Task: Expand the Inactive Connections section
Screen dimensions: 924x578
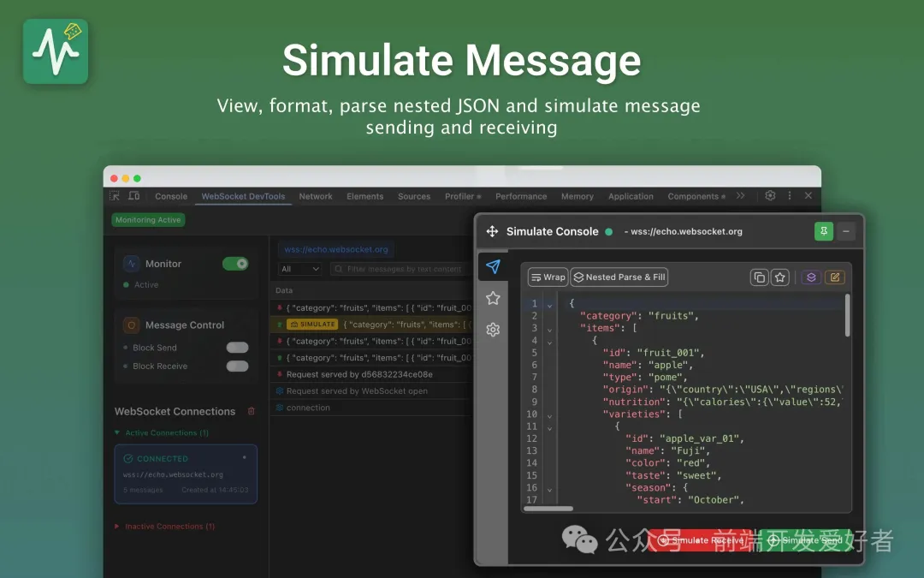Action: point(117,527)
